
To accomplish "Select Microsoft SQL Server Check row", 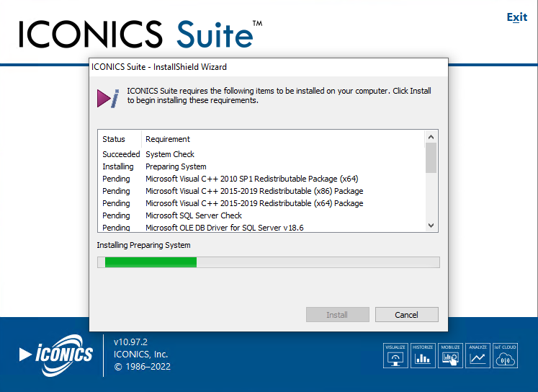I will click(x=261, y=215).
